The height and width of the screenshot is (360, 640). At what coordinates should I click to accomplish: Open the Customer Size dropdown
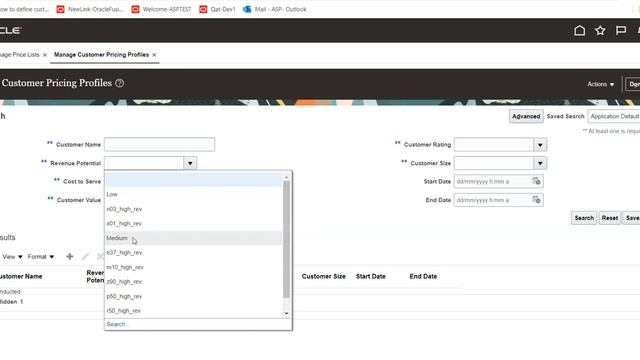540,163
